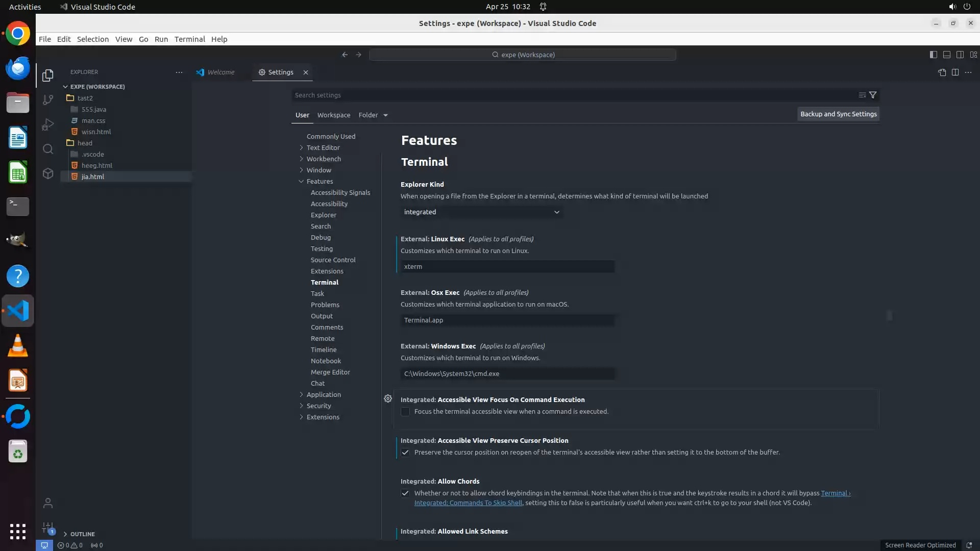Image resolution: width=980 pixels, height=551 pixels.
Task: Open Settings JSON file icon
Action: pos(942,72)
